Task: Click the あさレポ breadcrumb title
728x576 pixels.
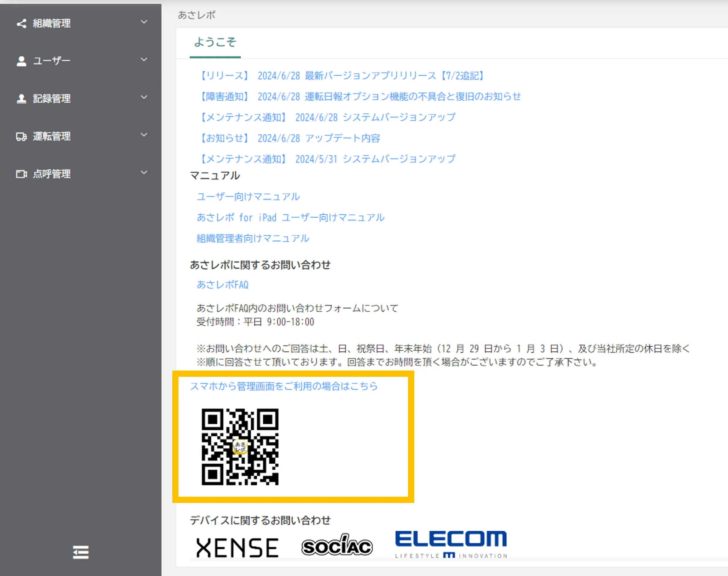Action: tap(197, 15)
